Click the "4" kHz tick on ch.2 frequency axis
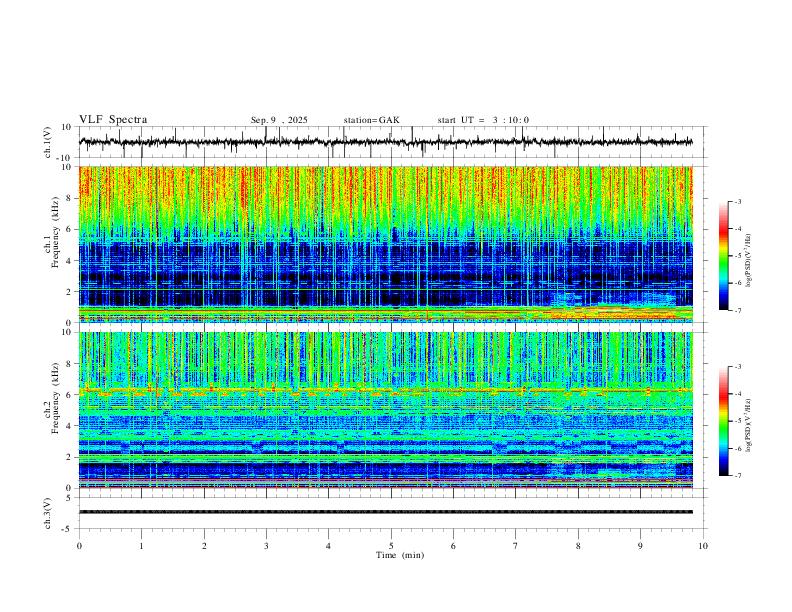Screen dimensions: 792x612 point(70,426)
